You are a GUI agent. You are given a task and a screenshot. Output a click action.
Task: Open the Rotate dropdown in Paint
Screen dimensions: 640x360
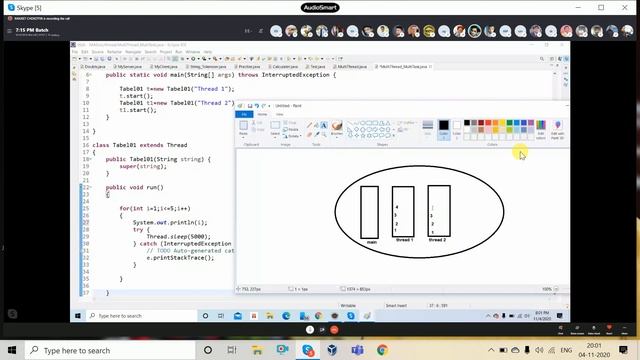coord(292,136)
